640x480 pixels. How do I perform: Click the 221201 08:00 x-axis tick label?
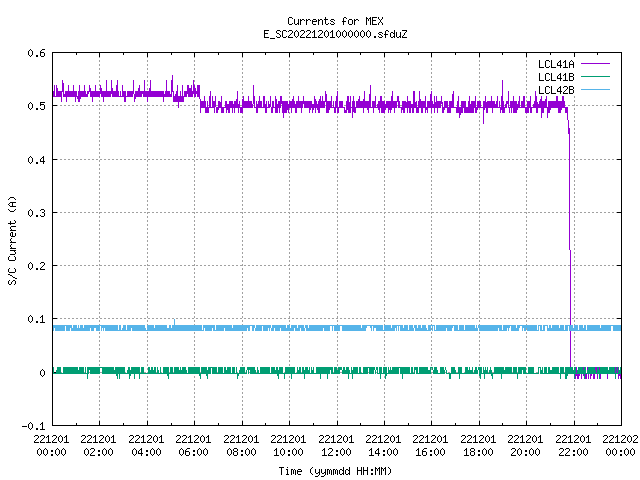point(241,446)
